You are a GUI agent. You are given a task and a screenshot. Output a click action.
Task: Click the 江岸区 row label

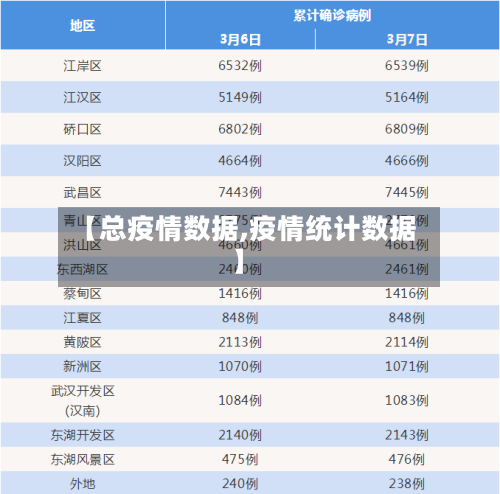pyautogui.click(x=82, y=66)
